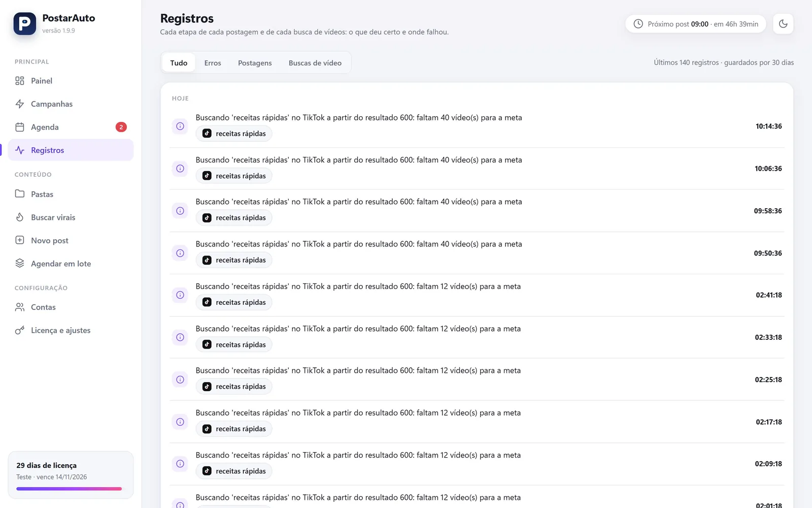Click info icon of 02:17:18 log entry

pos(180,422)
